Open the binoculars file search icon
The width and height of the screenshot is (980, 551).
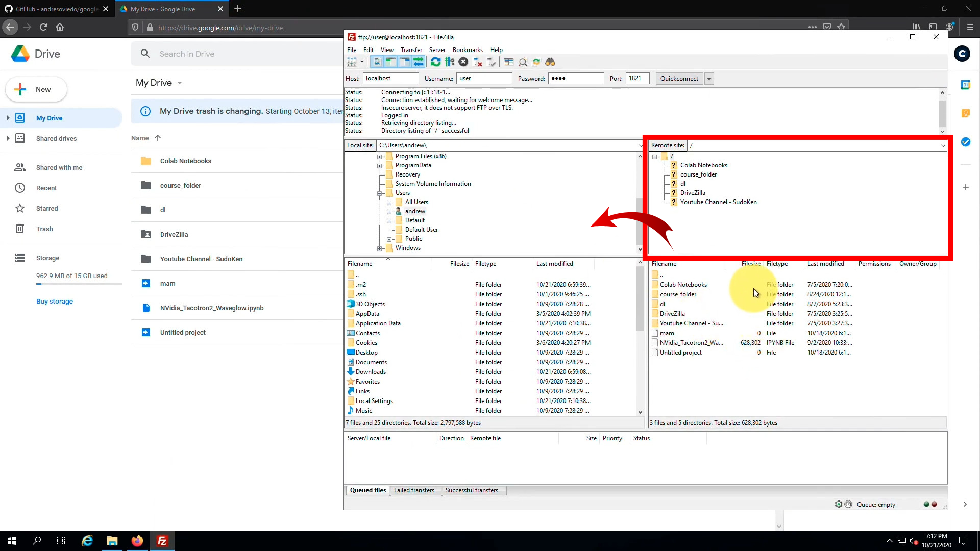(x=550, y=62)
